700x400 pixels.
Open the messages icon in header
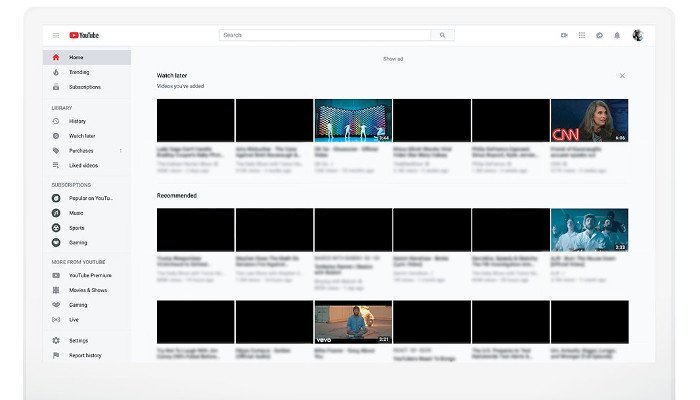coord(599,35)
